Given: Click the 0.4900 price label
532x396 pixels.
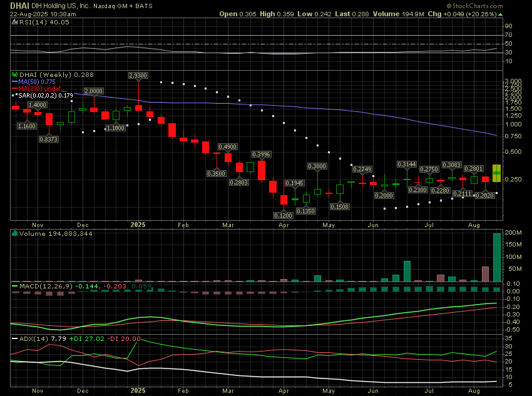Looking at the screenshot, I should (228, 147).
